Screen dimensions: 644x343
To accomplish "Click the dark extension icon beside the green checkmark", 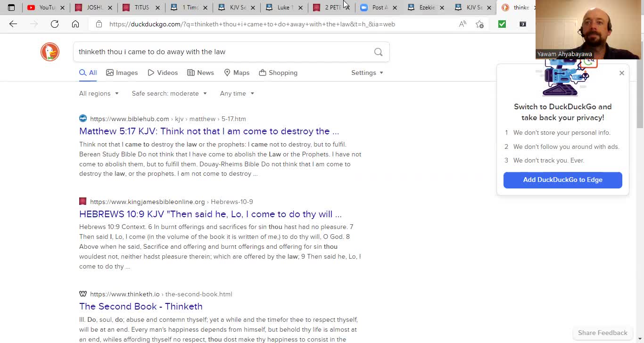I will (x=523, y=24).
